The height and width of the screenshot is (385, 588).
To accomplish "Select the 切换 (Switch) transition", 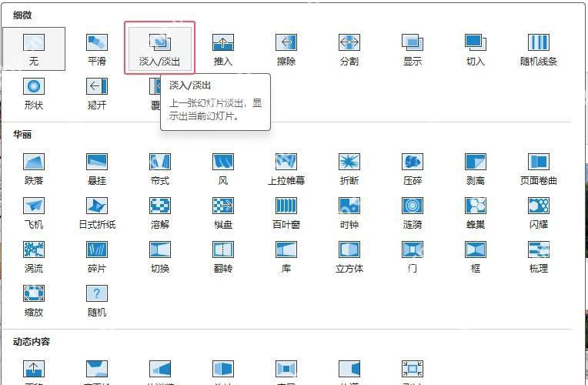I will [160, 256].
